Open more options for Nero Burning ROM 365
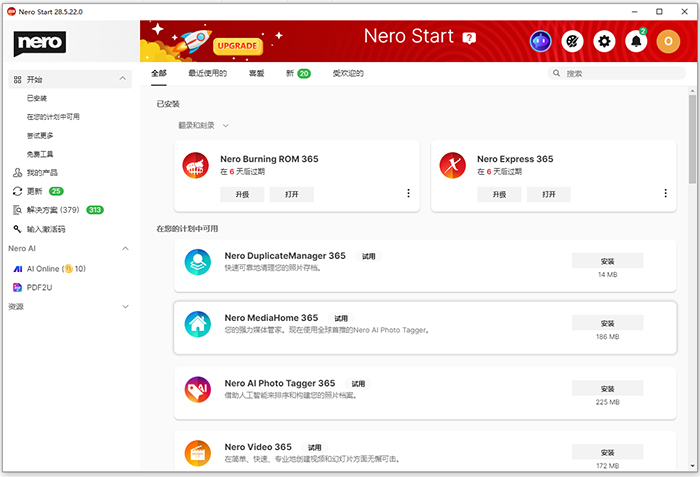Viewport: 700px width, 477px height. (408, 193)
